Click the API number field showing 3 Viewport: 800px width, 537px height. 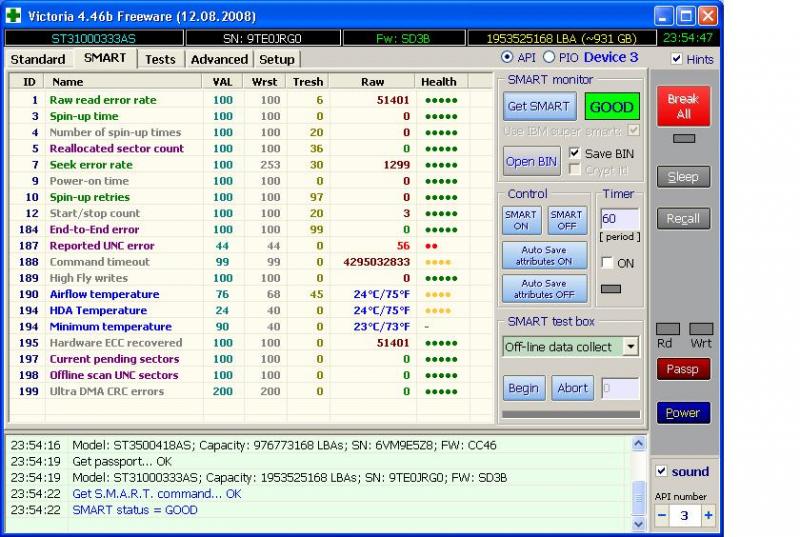coord(684,515)
